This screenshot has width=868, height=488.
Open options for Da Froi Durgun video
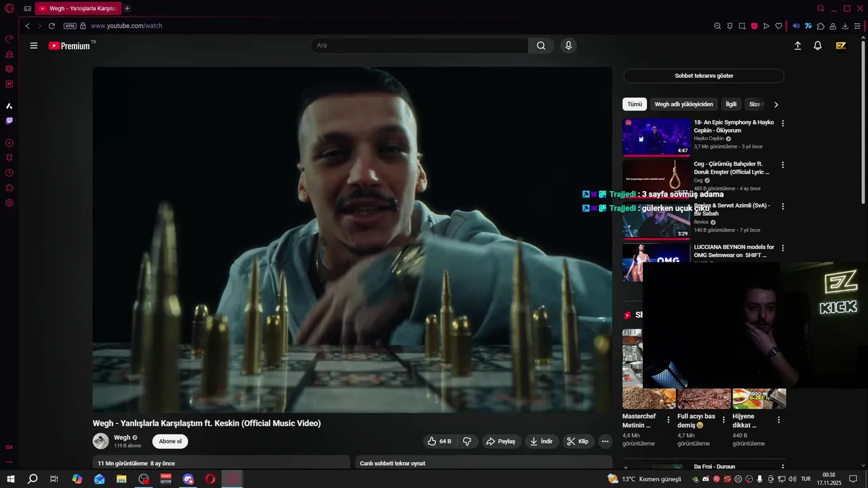click(783, 467)
